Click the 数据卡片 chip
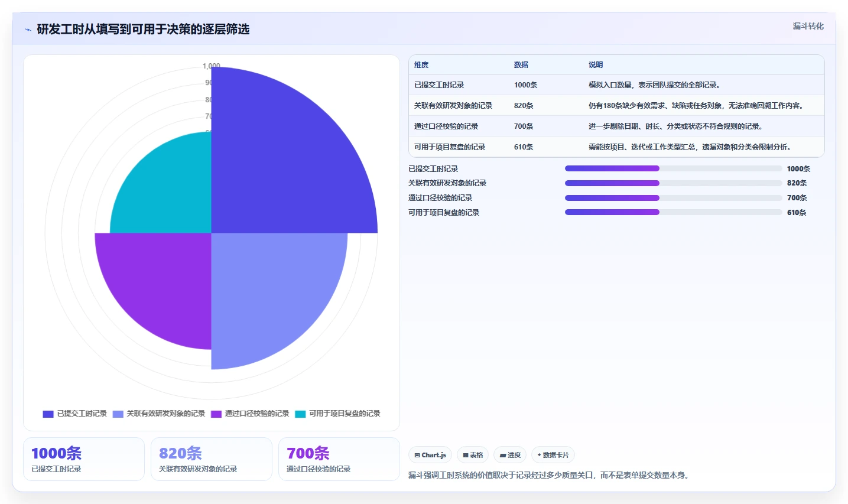This screenshot has height=504, width=848. tap(553, 455)
